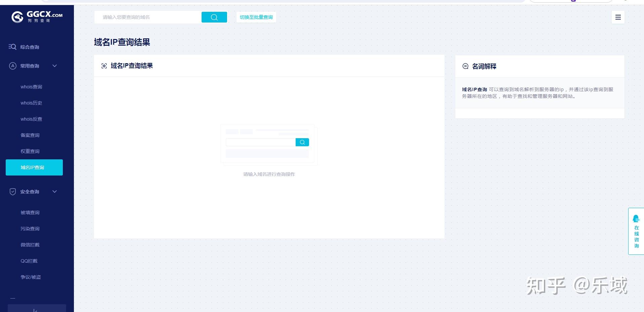Click the 名词解释 heading
The height and width of the screenshot is (312, 644).
[484, 66]
